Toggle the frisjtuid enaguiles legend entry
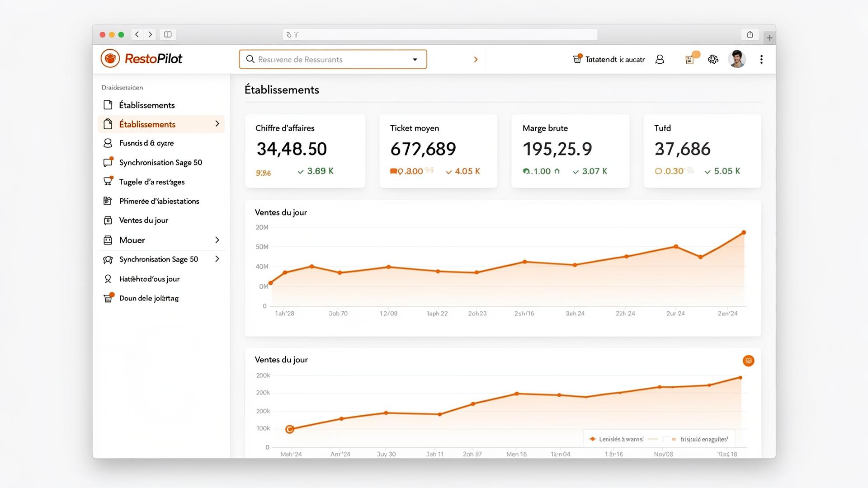This screenshot has height=488, width=868. (700, 439)
